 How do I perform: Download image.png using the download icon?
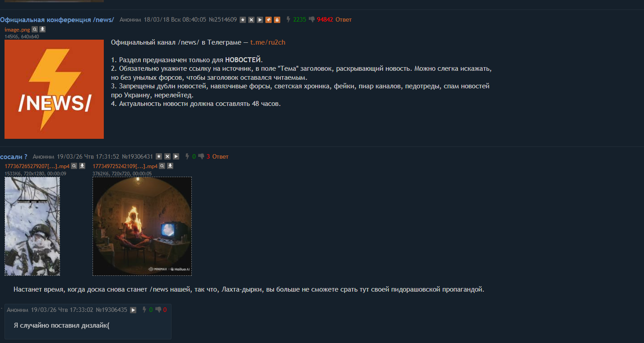(42, 29)
